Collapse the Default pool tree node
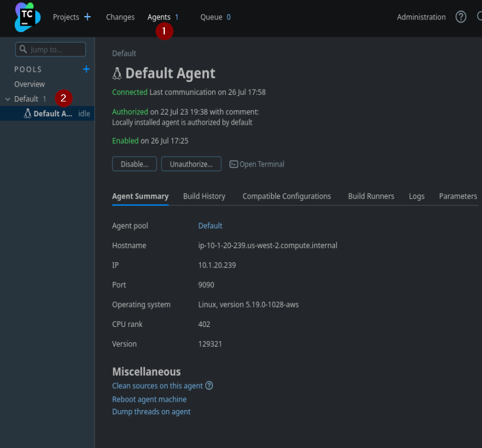Screen dimensions: 482x448 click(x=8, y=99)
